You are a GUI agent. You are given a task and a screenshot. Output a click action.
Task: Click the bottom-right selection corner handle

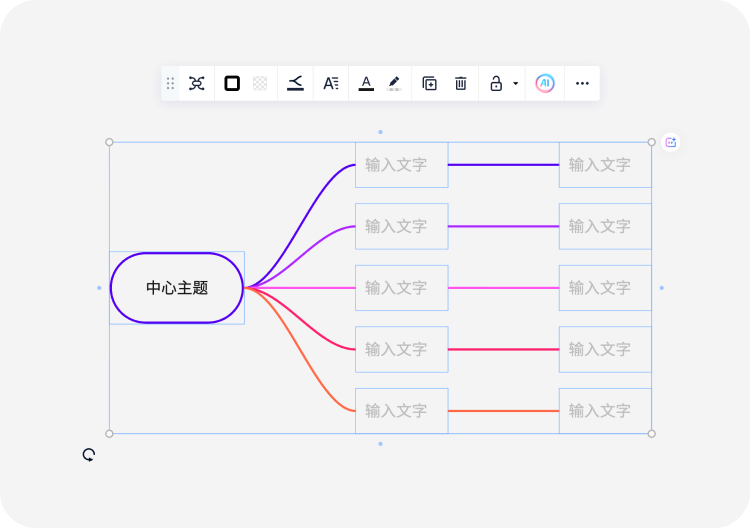click(x=651, y=434)
